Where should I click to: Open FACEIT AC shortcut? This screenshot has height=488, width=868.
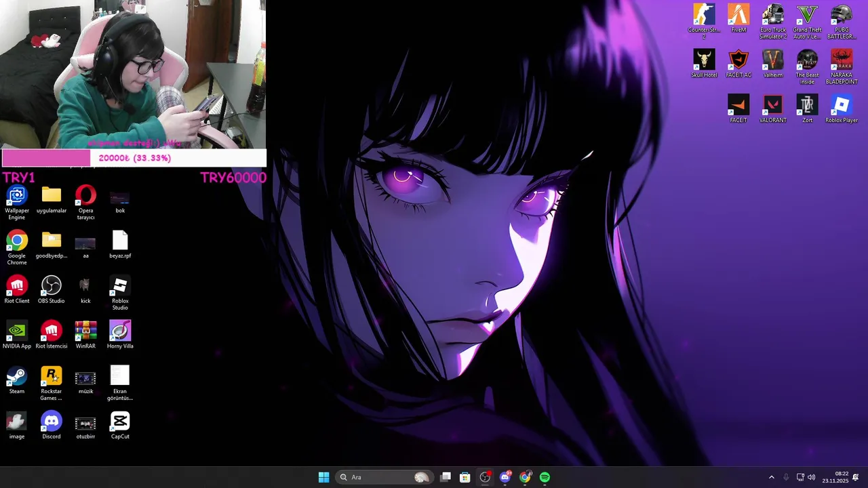tap(738, 64)
